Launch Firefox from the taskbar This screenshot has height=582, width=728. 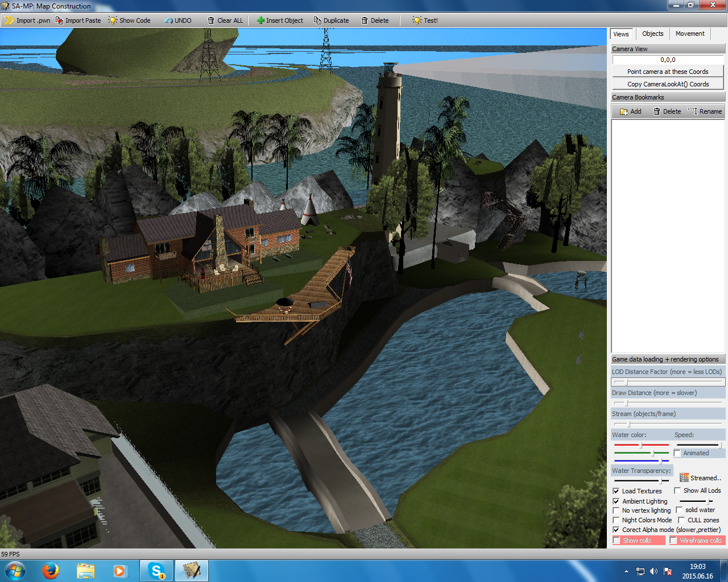(x=51, y=571)
